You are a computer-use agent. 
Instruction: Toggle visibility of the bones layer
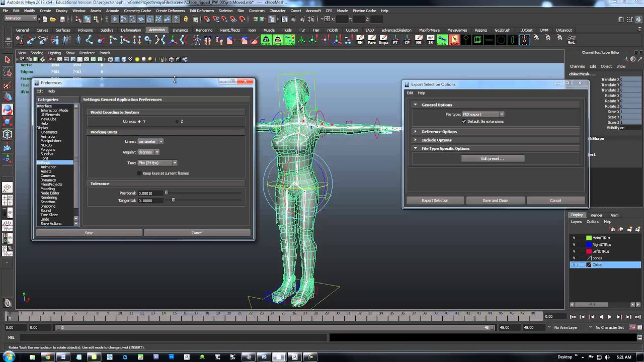pyautogui.click(x=574, y=258)
